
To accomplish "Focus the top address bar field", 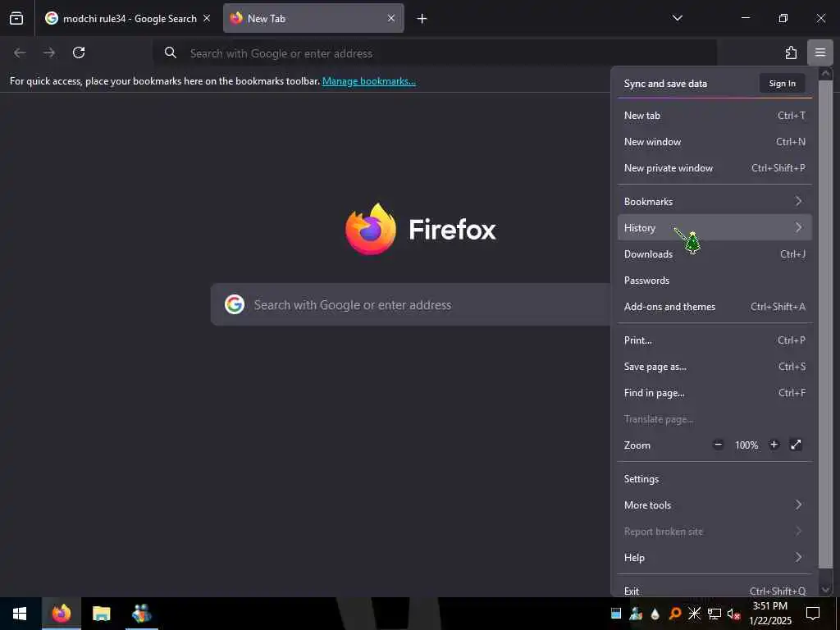I will 435,53.
